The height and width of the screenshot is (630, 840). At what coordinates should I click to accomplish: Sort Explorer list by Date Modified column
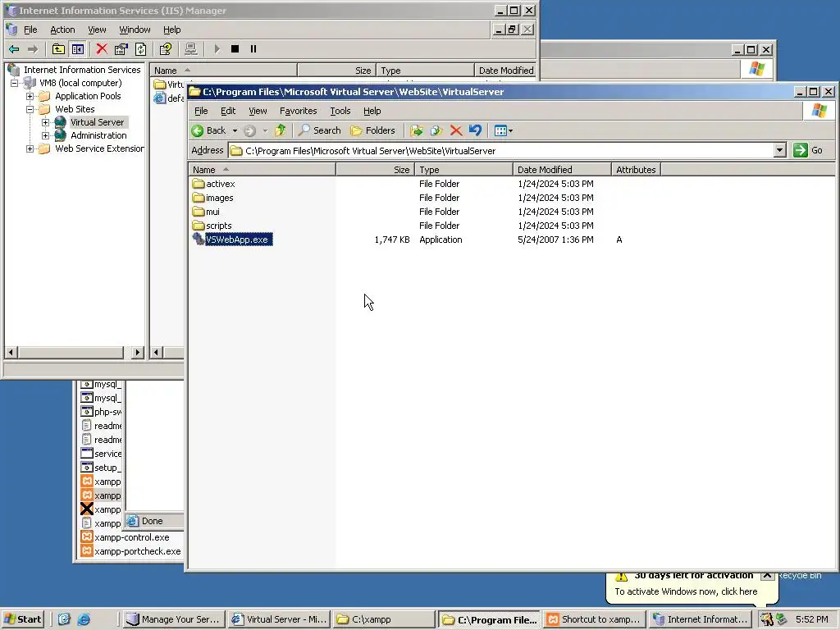[x=562, y=170]
